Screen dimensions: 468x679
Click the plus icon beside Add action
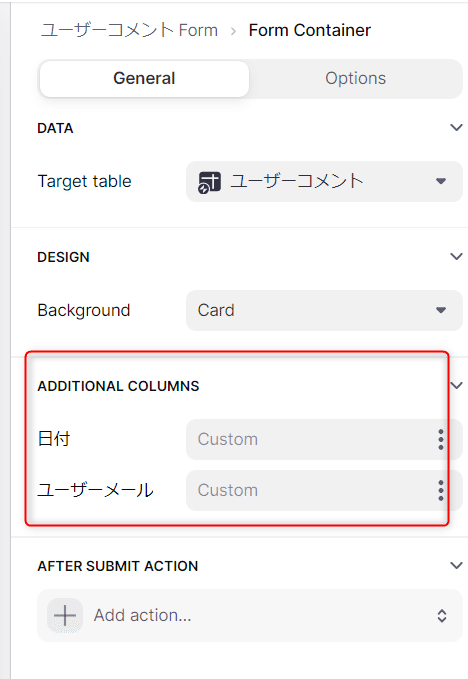65,615
